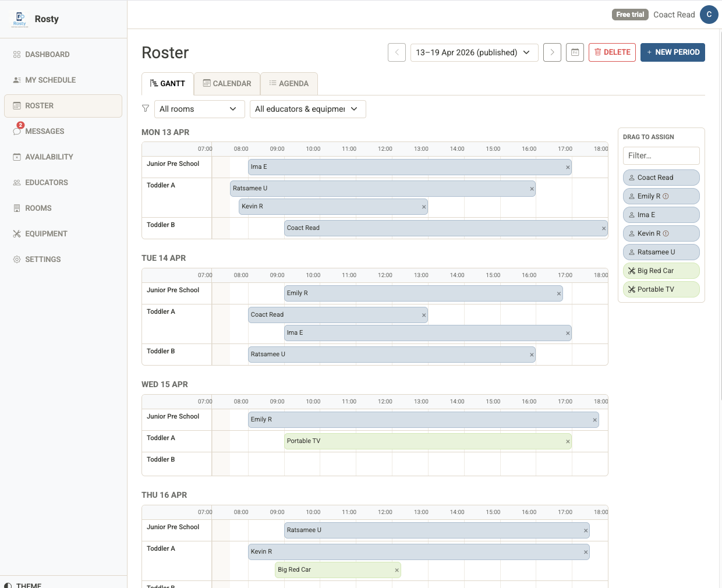Screen dimensions: 722x588
Task: Open the educators & equipment filter dropdown
Action: (307, 109)
